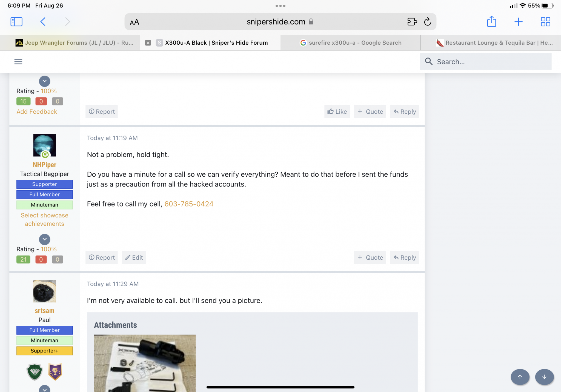Go back to previous page

43,22
